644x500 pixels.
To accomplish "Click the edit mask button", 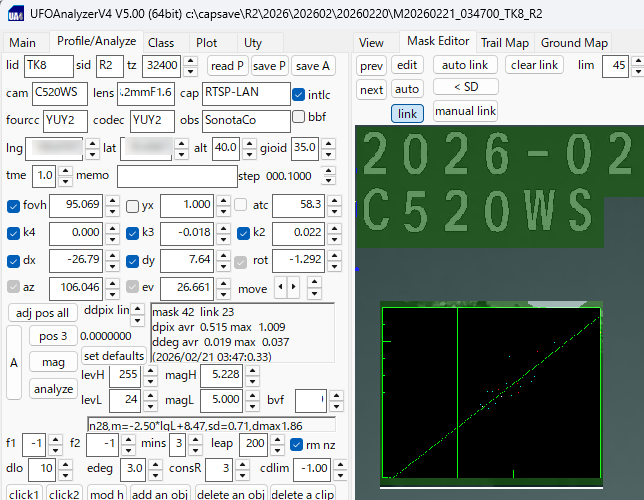I will (x=407, y=65).
